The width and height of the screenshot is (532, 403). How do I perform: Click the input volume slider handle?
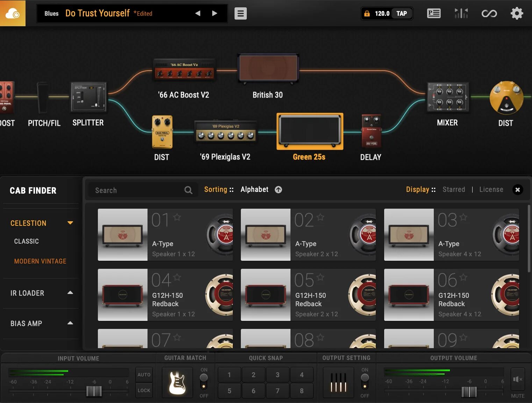pyautogui.click(x=94, y=391)
